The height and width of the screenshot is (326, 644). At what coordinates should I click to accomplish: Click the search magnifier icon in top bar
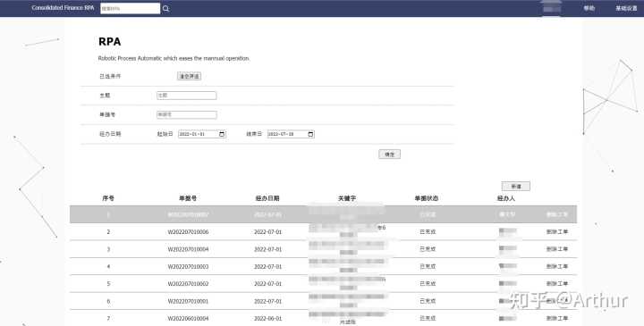coord(166,9)
